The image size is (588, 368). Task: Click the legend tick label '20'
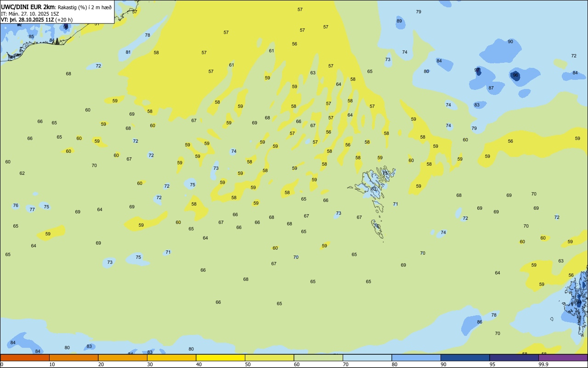pos(101,364)
